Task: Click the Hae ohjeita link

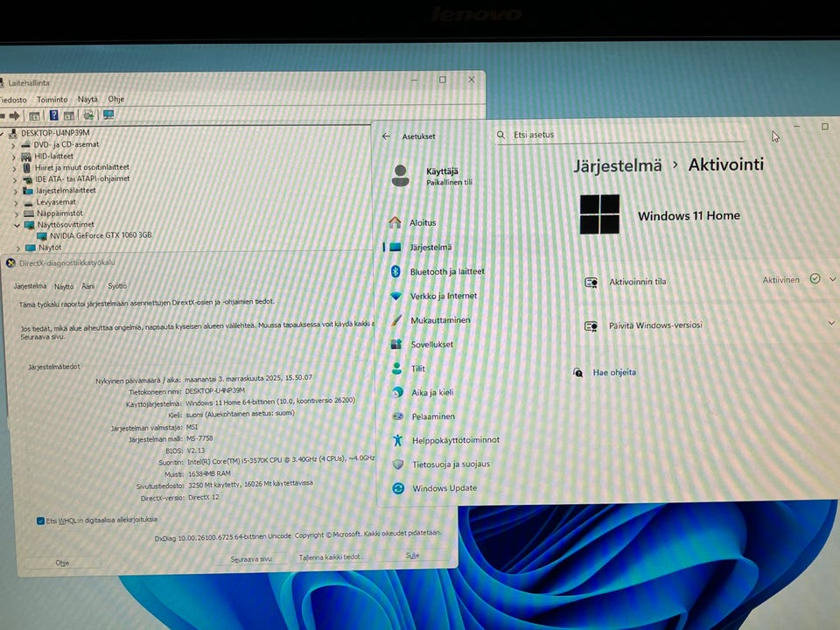Action: [614, 373]
